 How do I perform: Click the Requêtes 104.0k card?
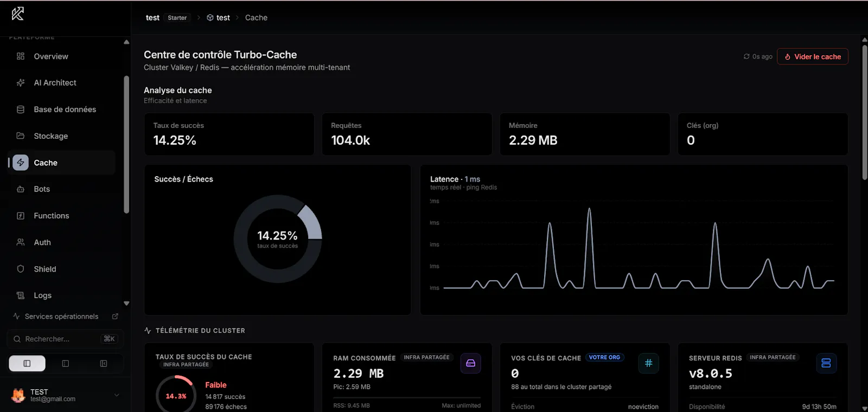click(407, 134)
